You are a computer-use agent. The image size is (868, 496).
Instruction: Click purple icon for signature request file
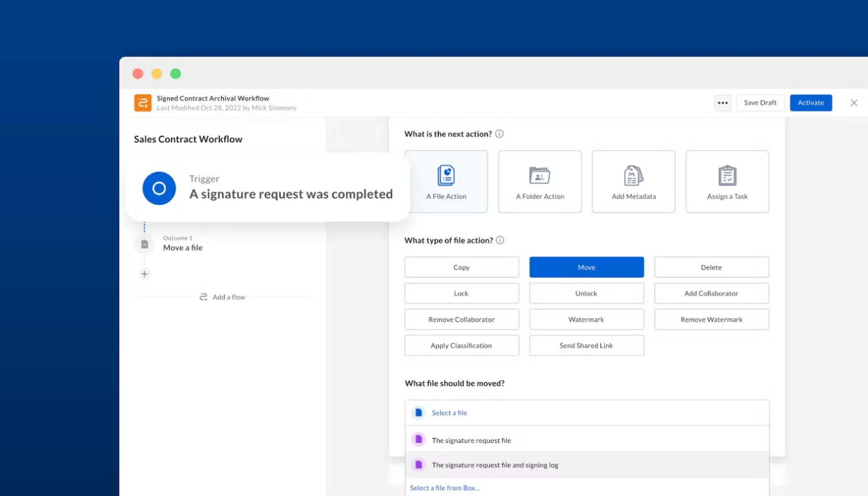[419, 440]
